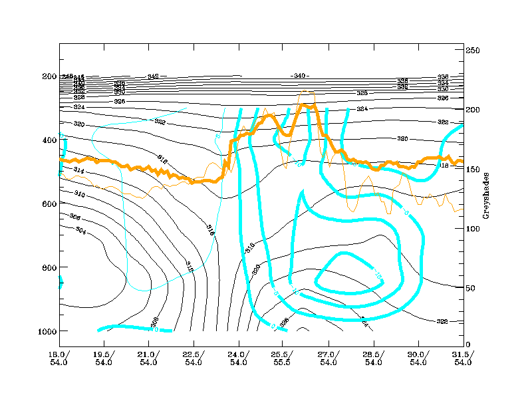This screenshot has width=532, height=399.
Task: Click the 200 pressure level axis label
Action: tap(50, 76)
